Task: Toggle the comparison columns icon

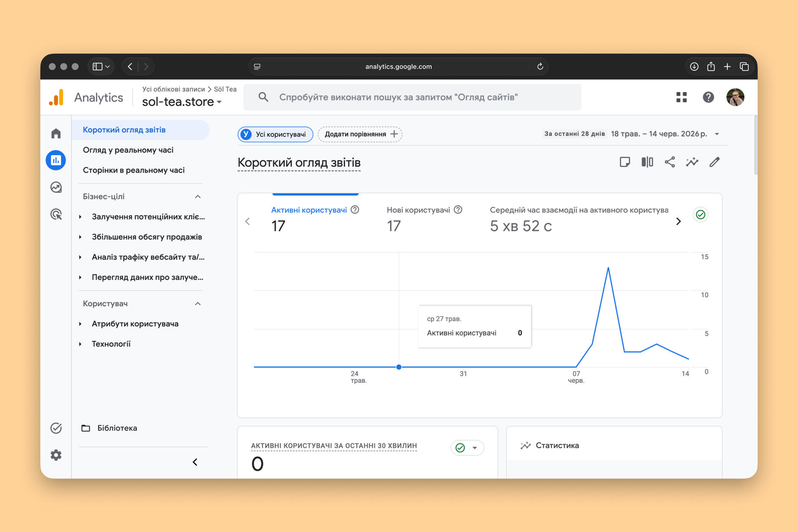Action: (647, 162)
